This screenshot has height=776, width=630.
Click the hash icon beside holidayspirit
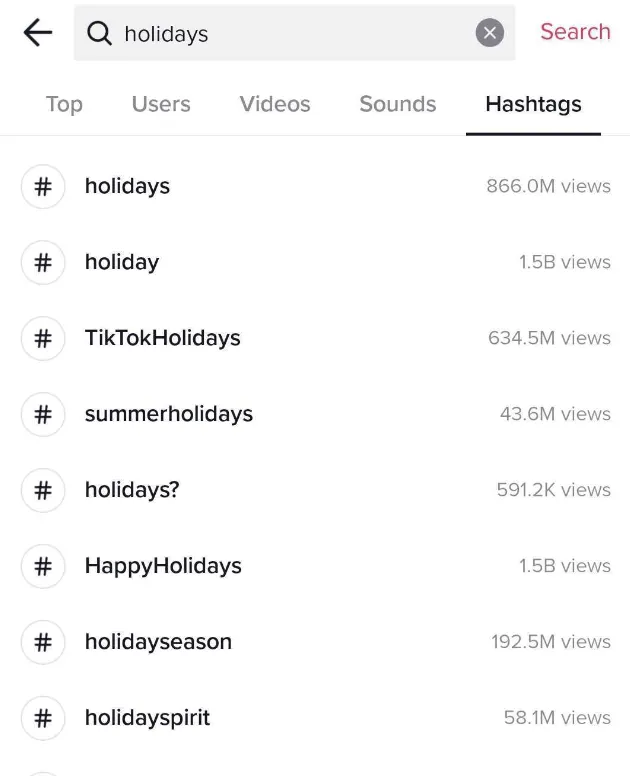tap(43, 718)
